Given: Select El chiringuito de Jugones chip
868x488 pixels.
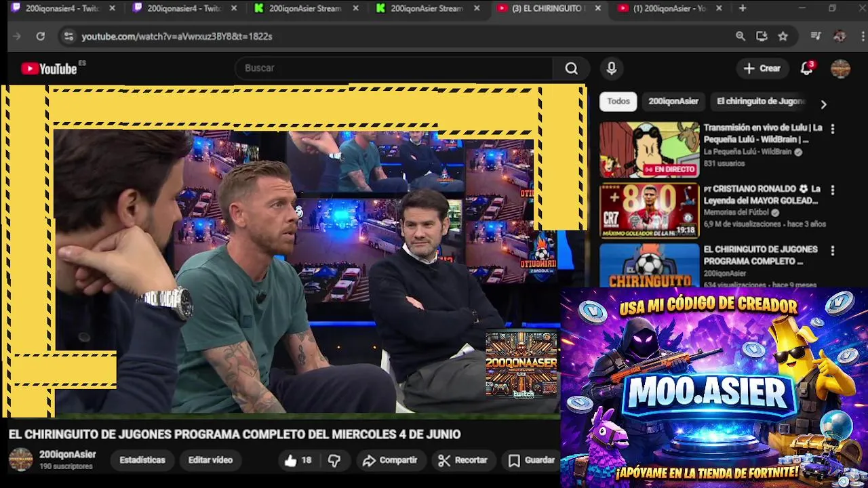Looking at the screenshot, I should [761, 102].
